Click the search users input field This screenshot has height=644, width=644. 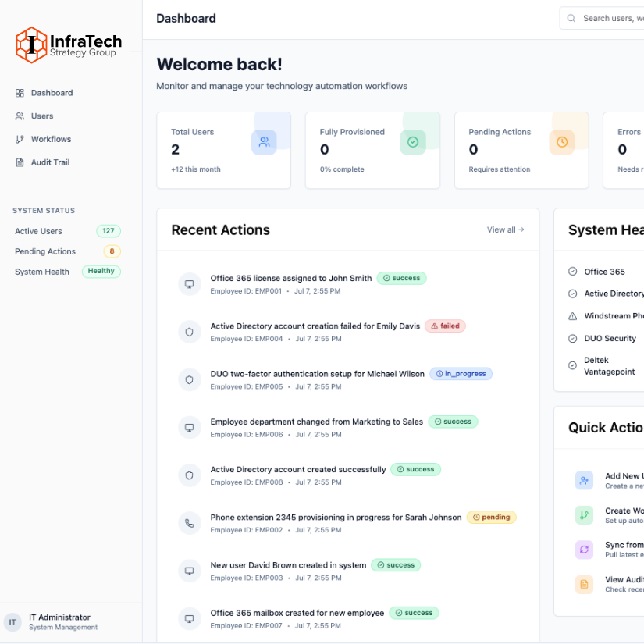(609, 18)
